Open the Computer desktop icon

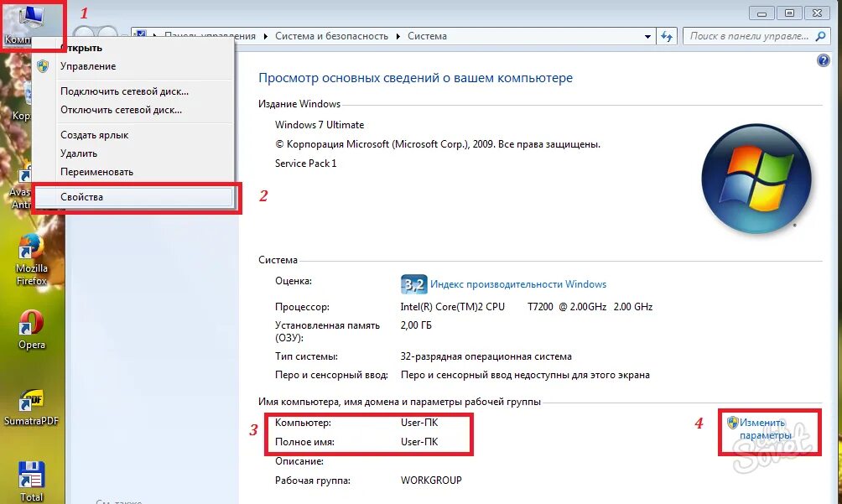(x=31, y=24)
